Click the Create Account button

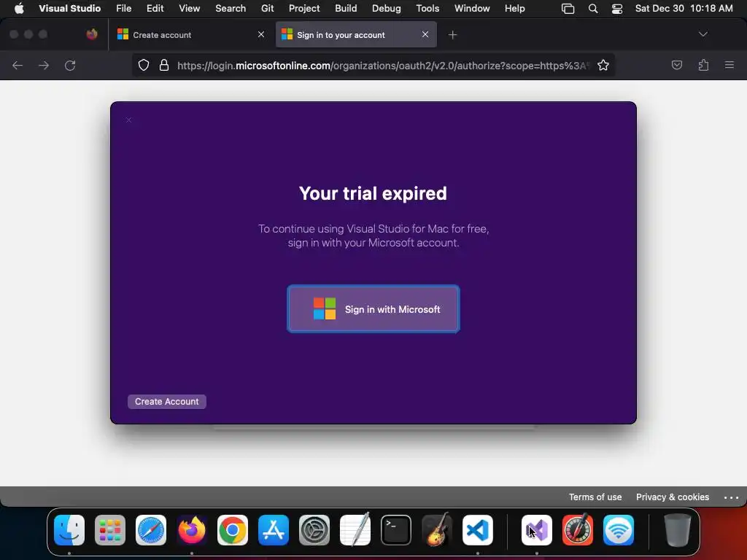point(167,402)
